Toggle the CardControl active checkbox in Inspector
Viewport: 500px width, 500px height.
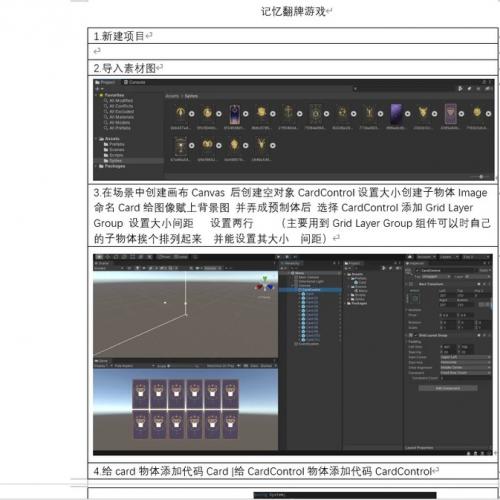click(x=417, y=271)
